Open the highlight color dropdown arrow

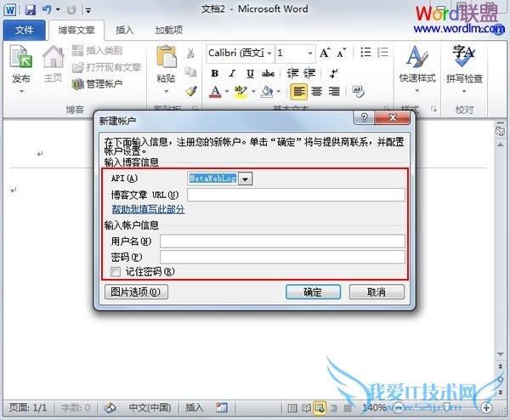(253, 92)
